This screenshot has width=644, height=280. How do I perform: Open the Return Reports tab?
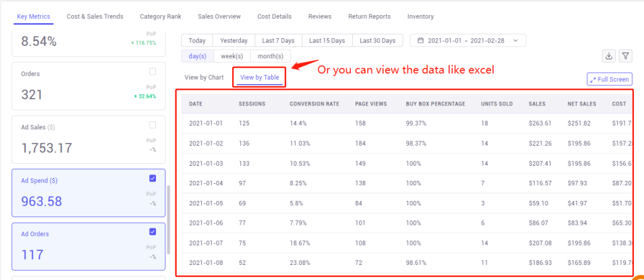coord(369,16)
